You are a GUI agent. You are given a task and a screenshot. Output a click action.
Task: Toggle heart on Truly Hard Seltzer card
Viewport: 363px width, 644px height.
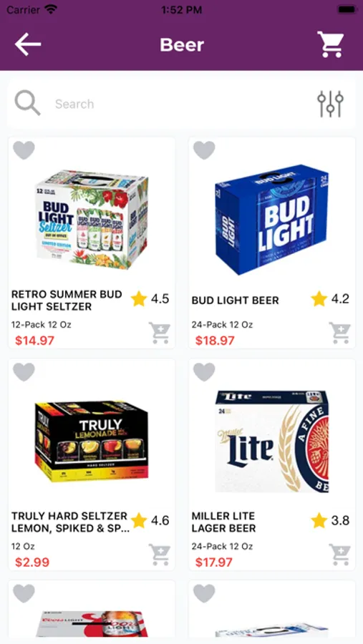pyautogui.click(x=24, y=372)
